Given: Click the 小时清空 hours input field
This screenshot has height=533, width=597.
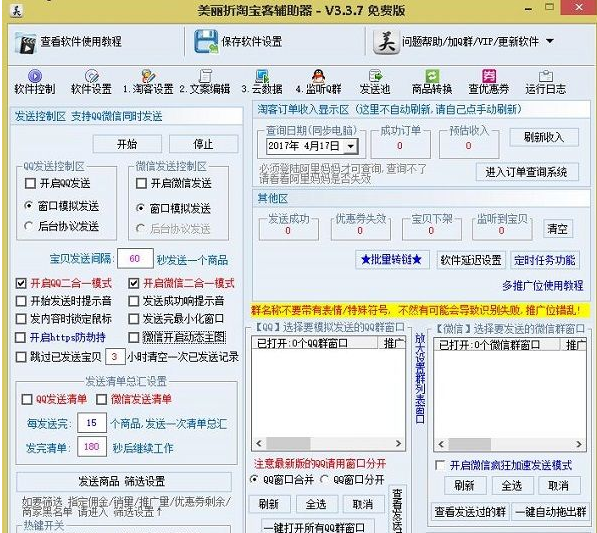Looking at the screenshot, I should point(115,357).
